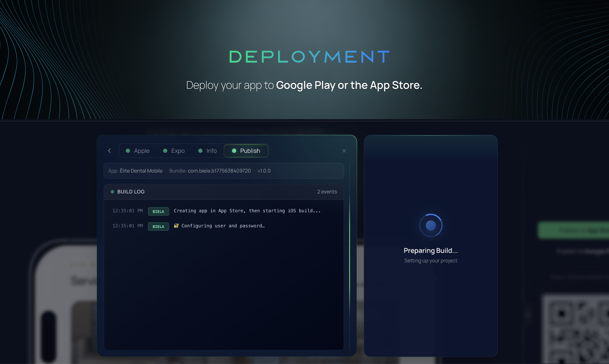Switch to the Apple tab

point(142,151)
